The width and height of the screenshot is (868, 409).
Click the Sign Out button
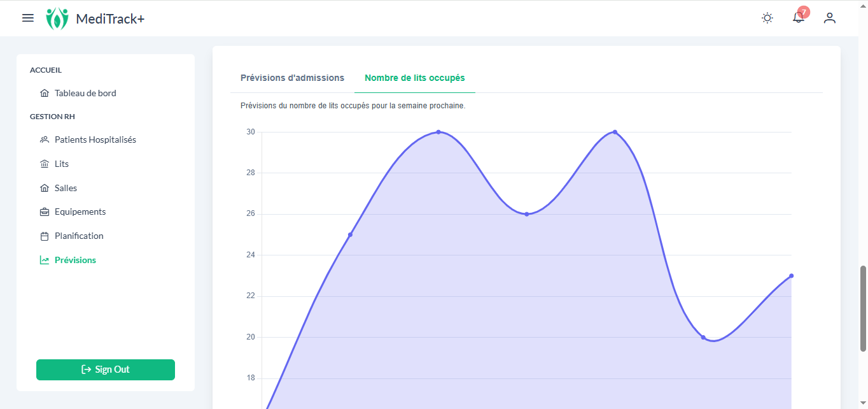(106, 370)
